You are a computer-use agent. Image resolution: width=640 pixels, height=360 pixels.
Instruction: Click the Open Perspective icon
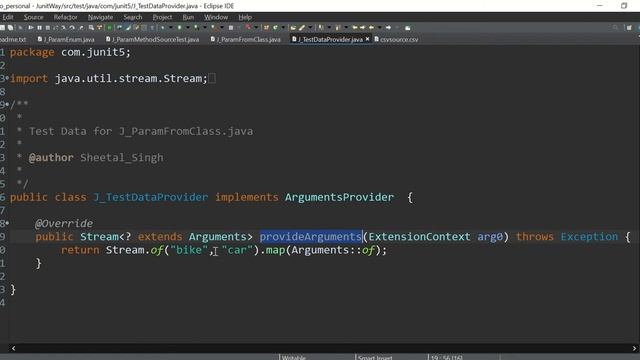click(x=629, y=27)
